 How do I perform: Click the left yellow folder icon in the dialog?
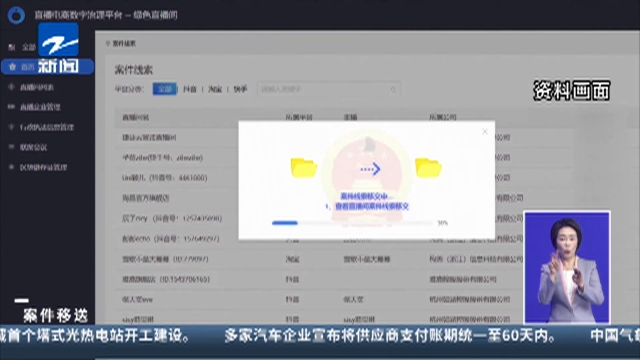(304, 168)
